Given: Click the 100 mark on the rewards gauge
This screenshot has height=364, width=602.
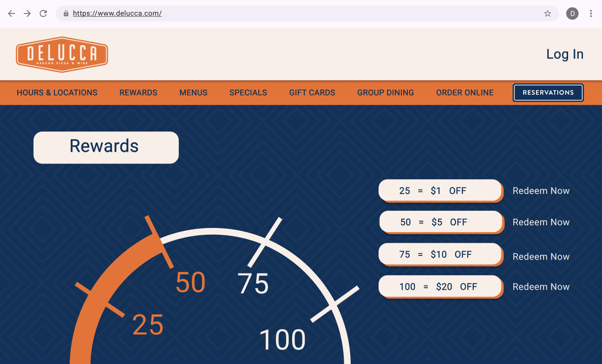Looking at the screenshot, I should pyautogui.click(x=282, y=339).
